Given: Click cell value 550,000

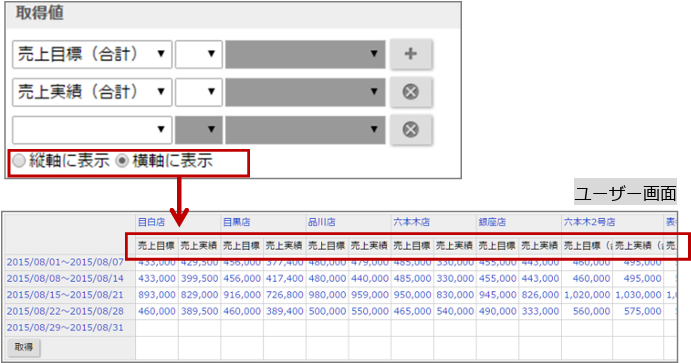Looking at the screenshot, I should tap(370, 311).
